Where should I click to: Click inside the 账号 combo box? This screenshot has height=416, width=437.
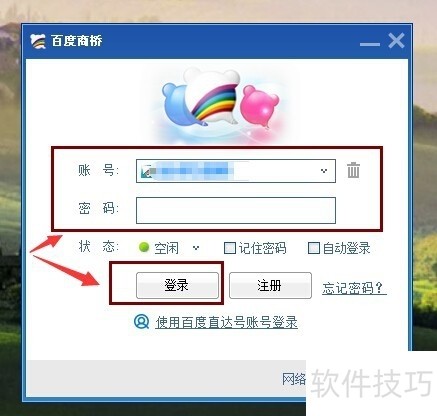[236, 171]
